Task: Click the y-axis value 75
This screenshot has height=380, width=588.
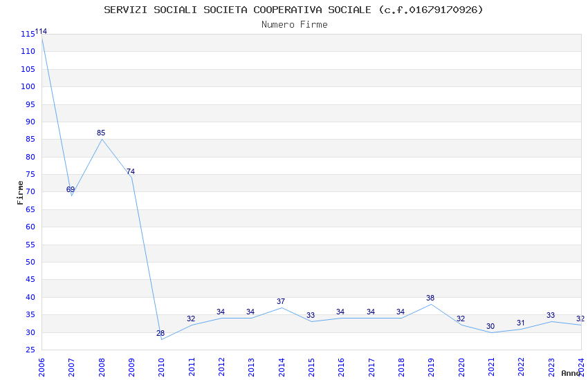Action: (x=30, y=175)
